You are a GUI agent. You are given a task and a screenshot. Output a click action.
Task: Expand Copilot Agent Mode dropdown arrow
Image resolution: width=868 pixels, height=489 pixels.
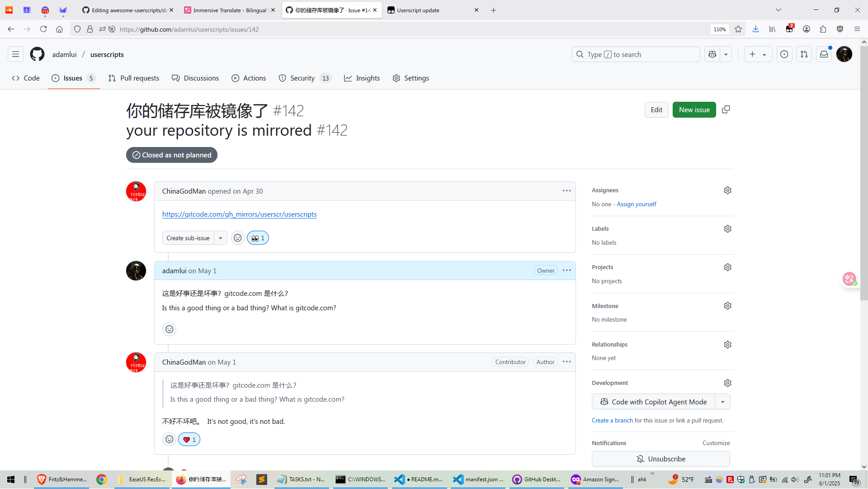coord(722,402)
